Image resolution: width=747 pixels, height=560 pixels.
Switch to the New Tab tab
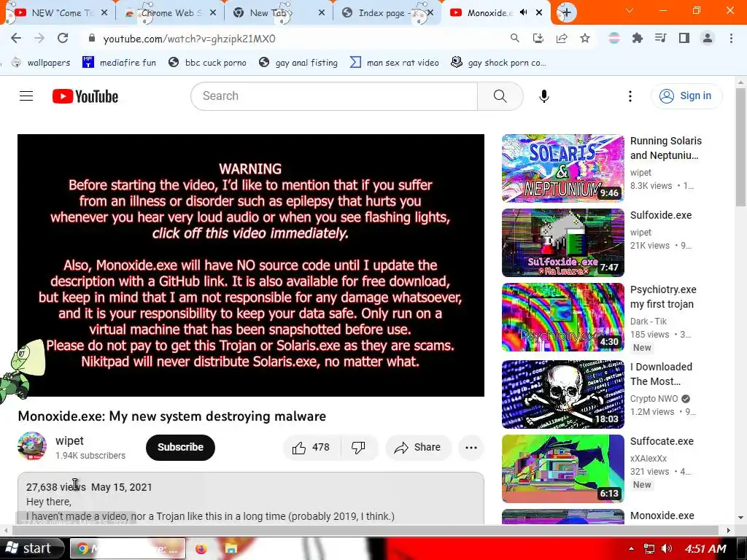click(278, 13)
